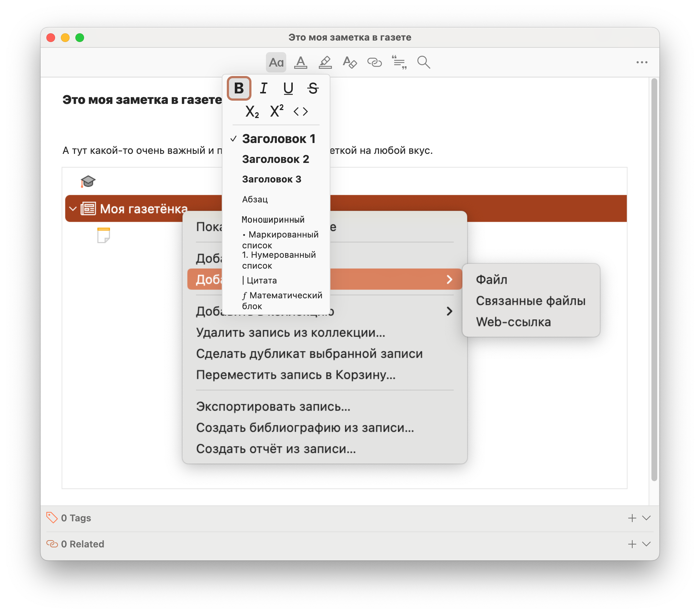Image resolution: width=700 pixels, height=614 pixels.
Task: Click the quote block toolbar icon
Action: coord(399,62)
